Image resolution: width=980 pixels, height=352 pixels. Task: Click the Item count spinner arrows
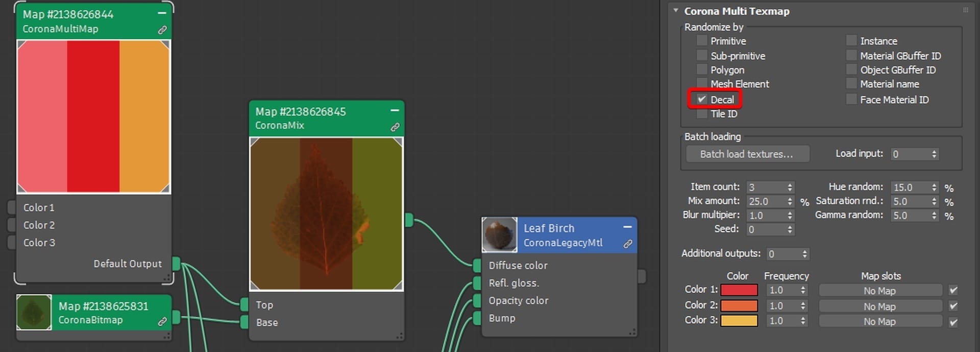click(x=790, y=187)
